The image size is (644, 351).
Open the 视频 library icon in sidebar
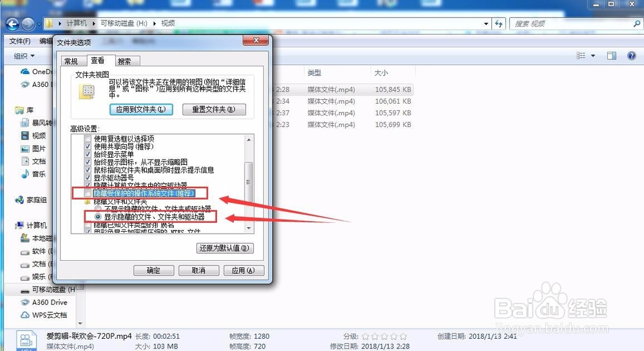[25, 135]
